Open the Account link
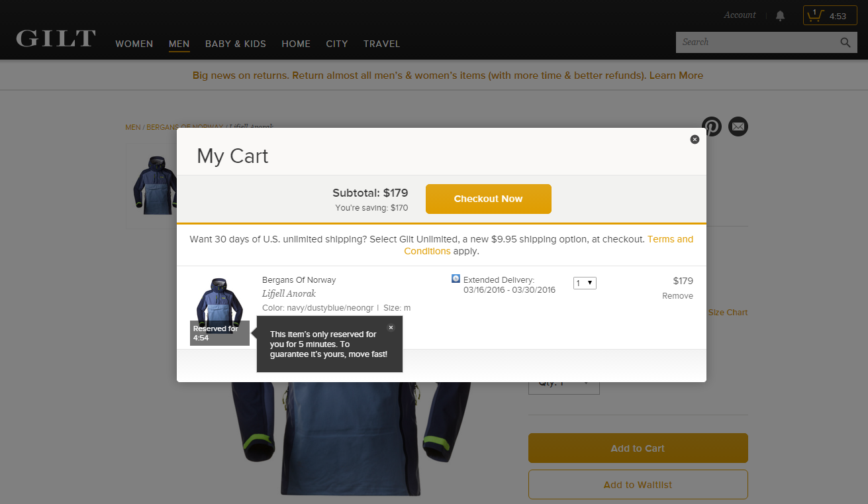This screenshot has width=868, height=504. [x=740, y=15]
